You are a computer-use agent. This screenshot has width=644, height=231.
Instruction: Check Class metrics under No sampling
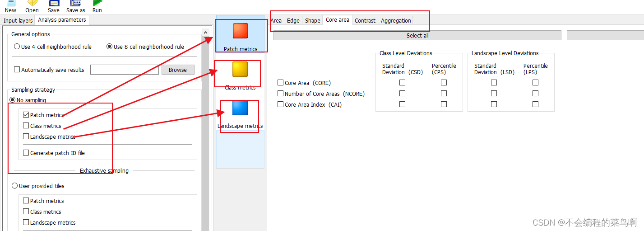tap(26, 126)
